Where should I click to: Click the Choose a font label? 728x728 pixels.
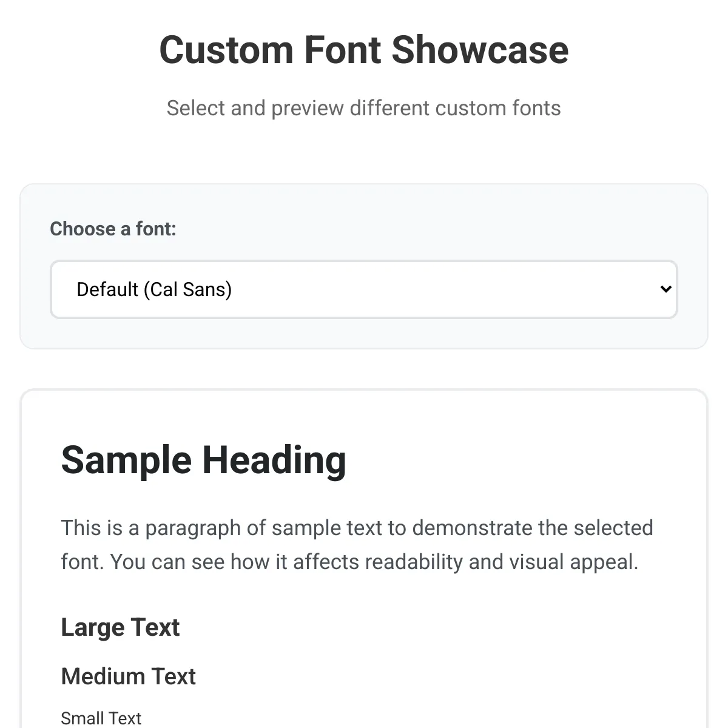click(113, 229)
